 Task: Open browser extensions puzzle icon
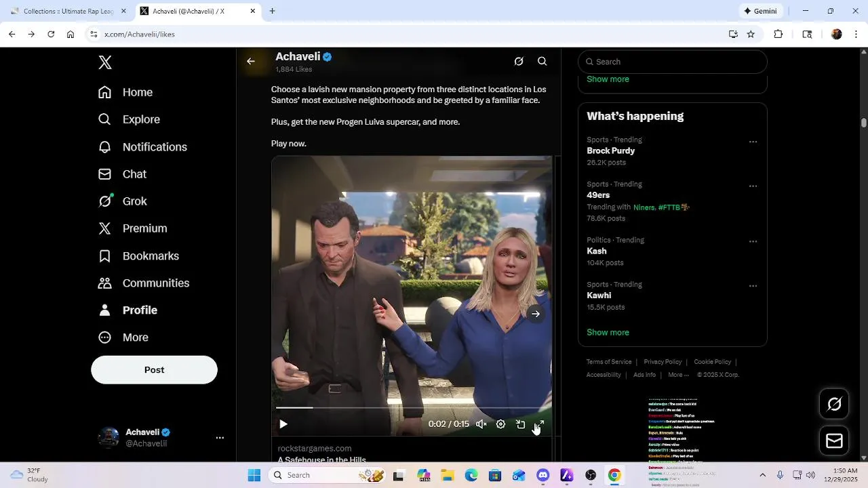pos(778,34)
